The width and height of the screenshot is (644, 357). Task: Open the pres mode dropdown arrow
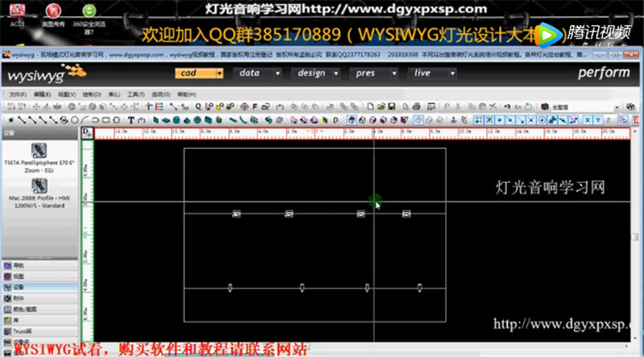tap(394, 73)
